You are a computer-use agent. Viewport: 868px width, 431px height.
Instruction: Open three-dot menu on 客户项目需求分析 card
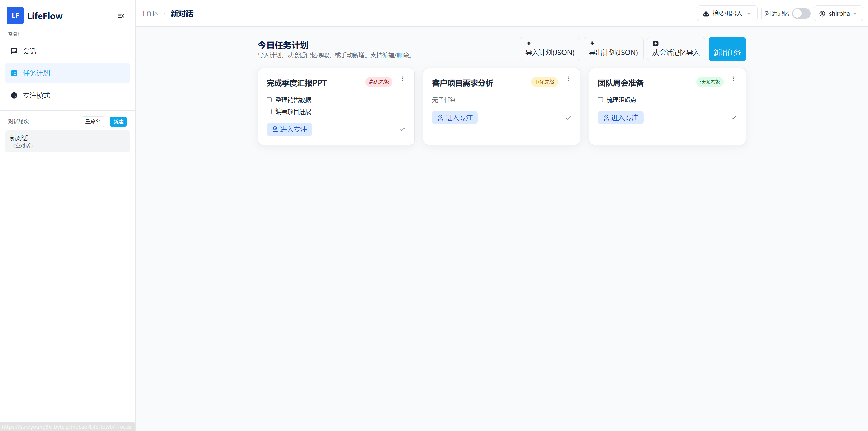tap(568, 78)
